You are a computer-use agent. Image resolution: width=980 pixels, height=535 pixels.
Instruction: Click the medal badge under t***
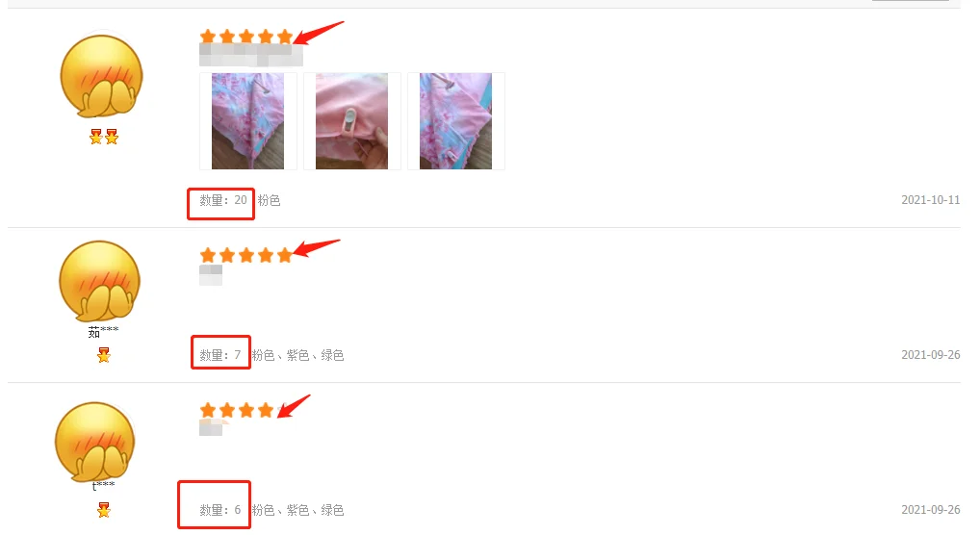104,510
